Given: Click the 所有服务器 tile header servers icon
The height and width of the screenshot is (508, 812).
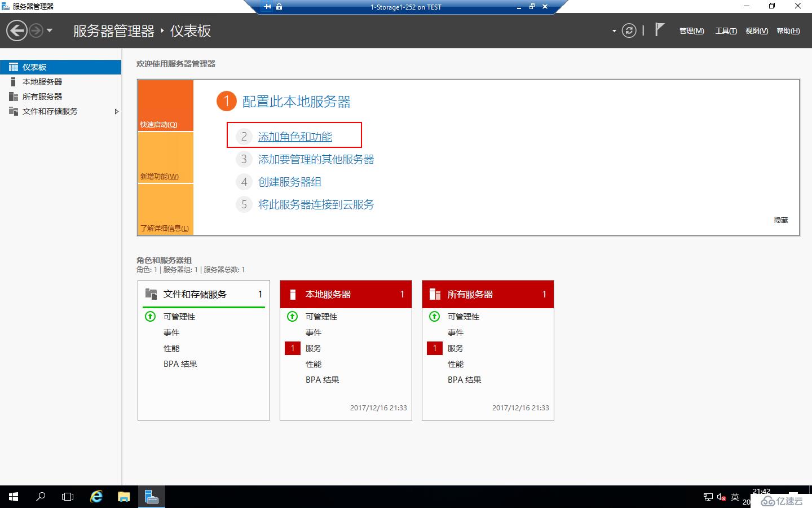Looking at the screenshot, I should (x=435, y=294).
